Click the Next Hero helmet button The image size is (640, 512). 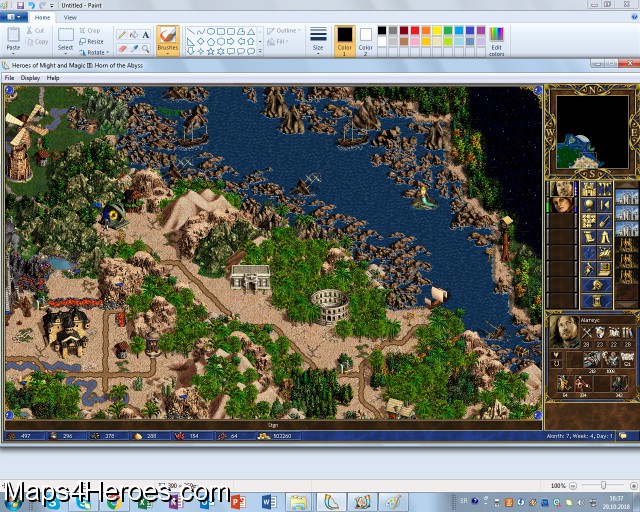click(597, 285)
